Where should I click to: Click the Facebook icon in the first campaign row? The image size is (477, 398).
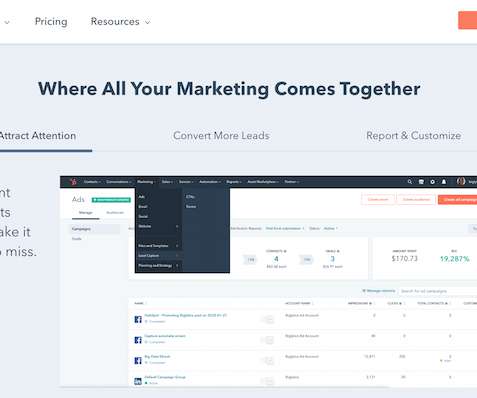pos(138,319)
